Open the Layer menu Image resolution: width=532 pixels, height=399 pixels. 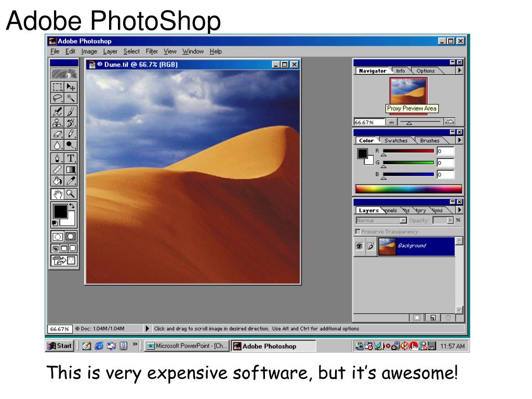(110, 51)
